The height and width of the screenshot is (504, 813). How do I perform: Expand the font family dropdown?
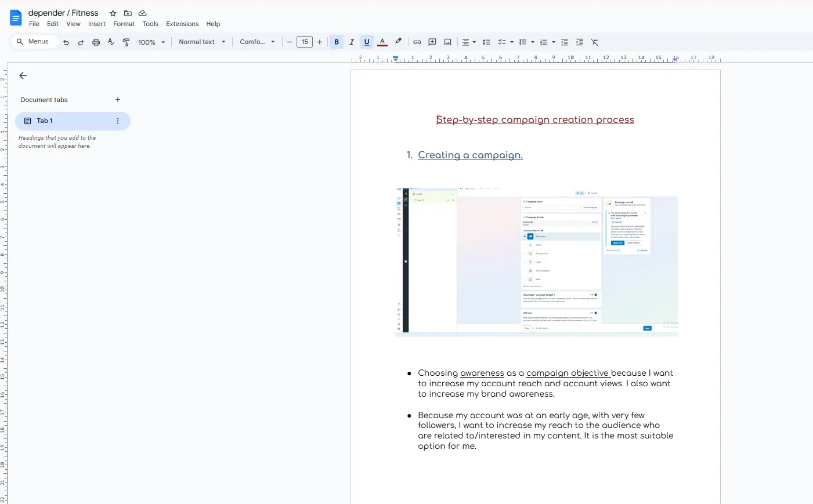[257, 42]
